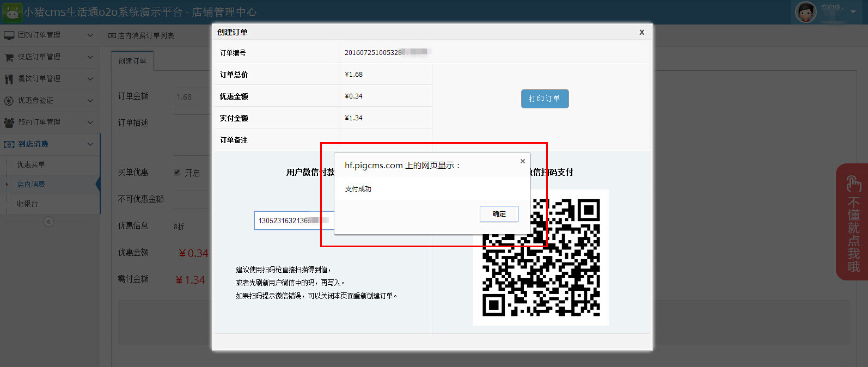Click the 不可优惠金额 input field
The width and height of the screenshot is (868, 367).
pyautogui.click(x=192, y=199)
